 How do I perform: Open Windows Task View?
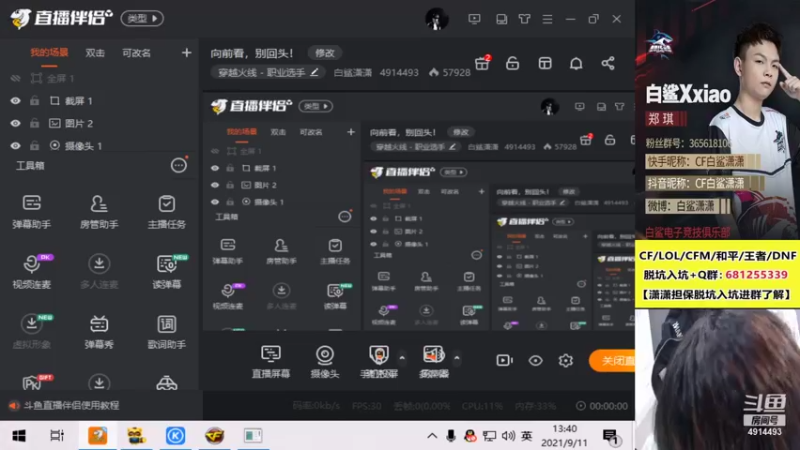(x=57, y=436)
